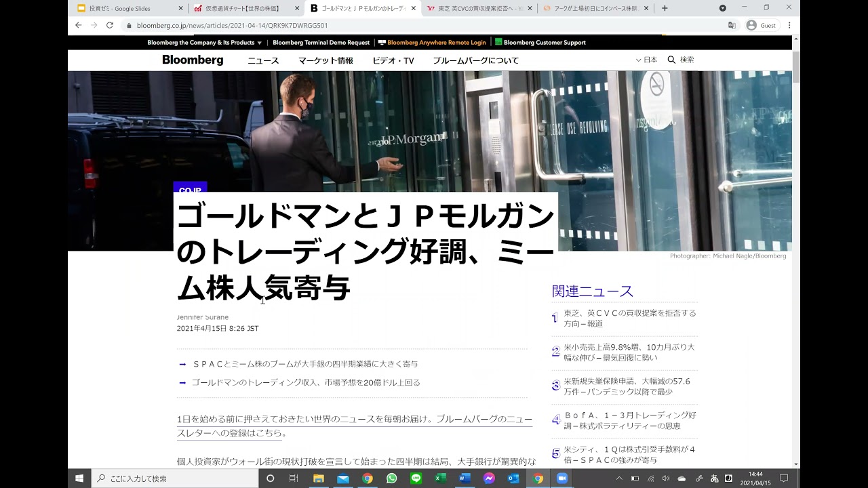Click the volume speaker tray icon
Screen dimensions: 868x488
[x=665, y=479]
